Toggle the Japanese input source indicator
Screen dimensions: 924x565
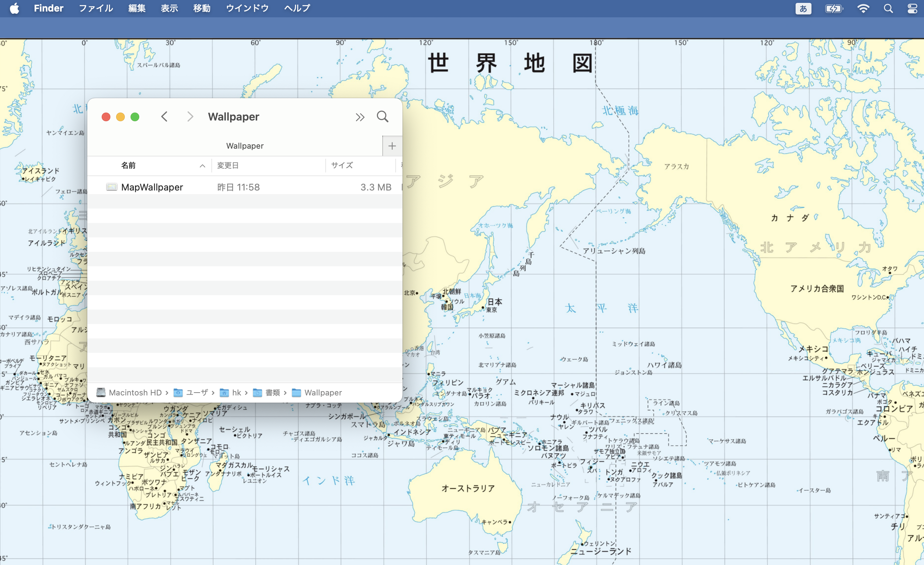click(x=803, y=8)
